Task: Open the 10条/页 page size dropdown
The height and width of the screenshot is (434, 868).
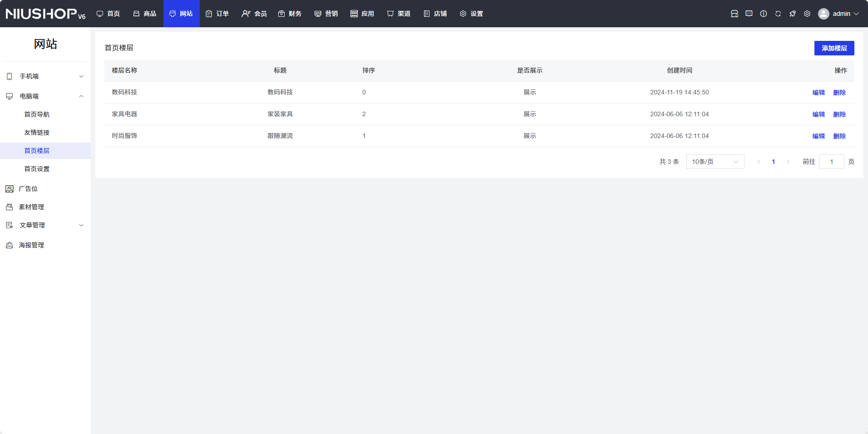Action: tap(715, 162)
